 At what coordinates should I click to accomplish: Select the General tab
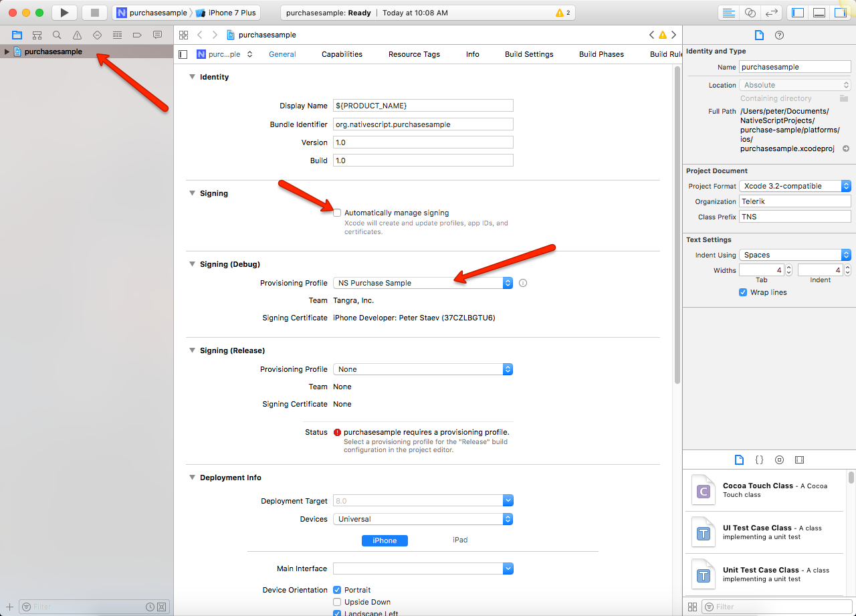[282, 54]
